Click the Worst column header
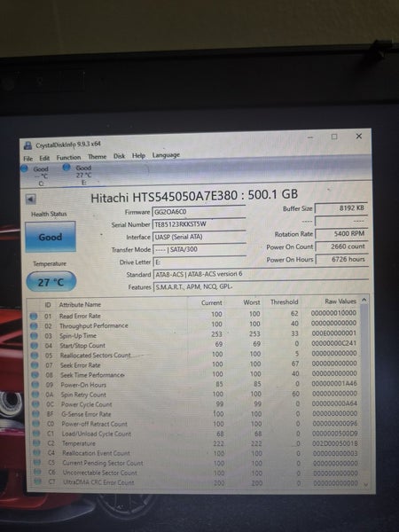This screenshot has height=532, width=399. point(252,302)
